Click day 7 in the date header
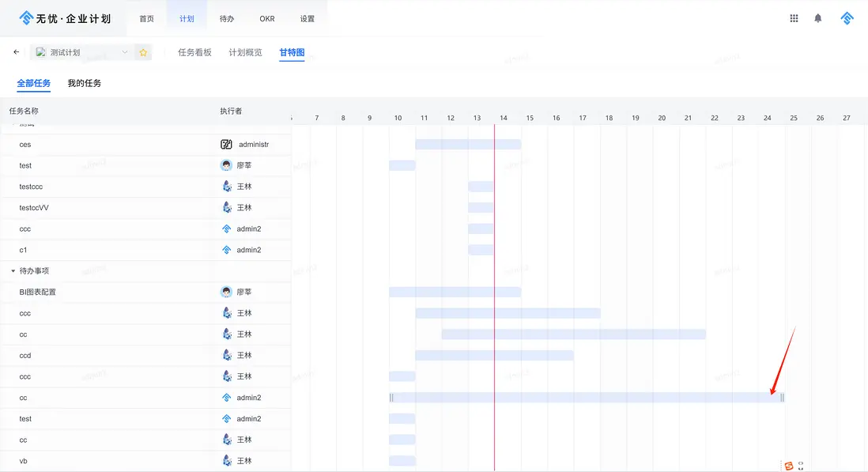The width and height of the screenshot is (868, 472). (317, 118)
